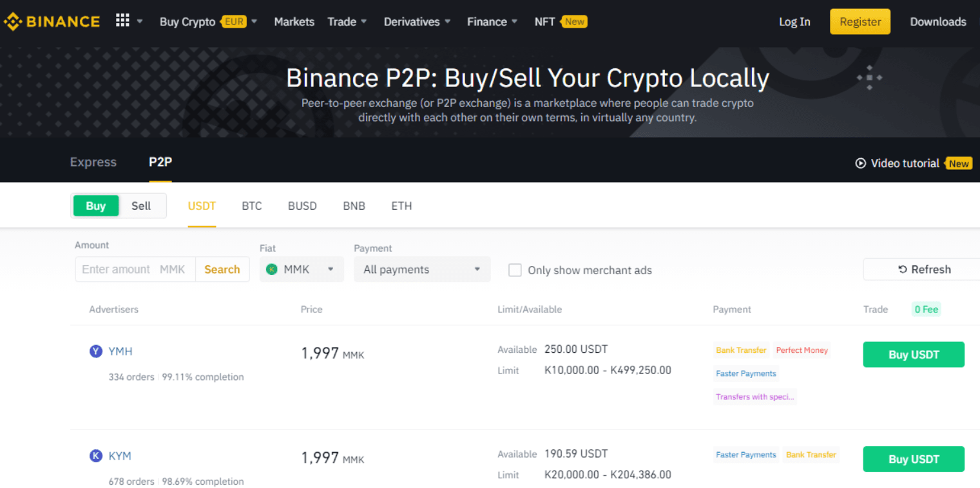Open the apps grid menu icon
This screenshot has width=980, height=488.
coord(122,21)
